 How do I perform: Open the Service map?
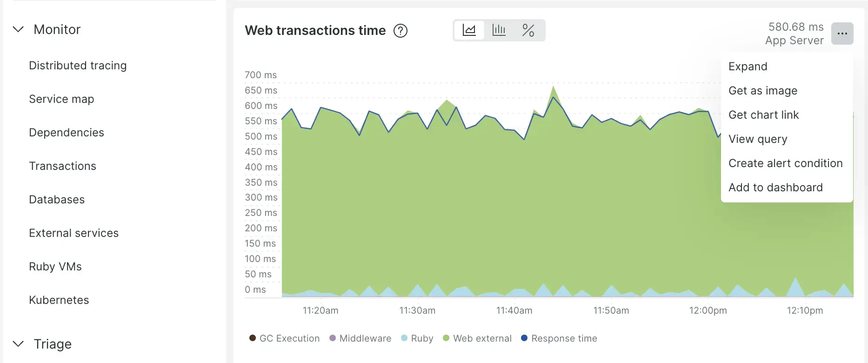pyautogui.click(x=61, y=99)
